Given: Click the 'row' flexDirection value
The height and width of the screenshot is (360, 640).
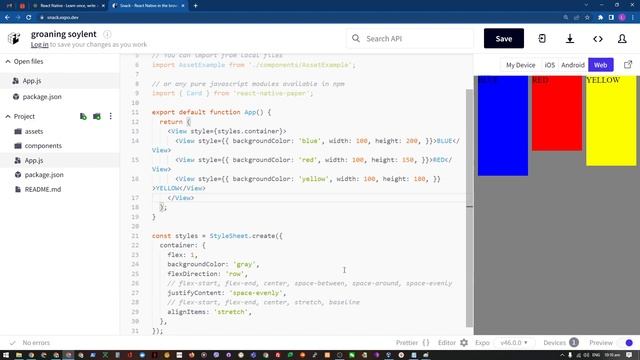Looking at the screenshot, I should point(235,273).
